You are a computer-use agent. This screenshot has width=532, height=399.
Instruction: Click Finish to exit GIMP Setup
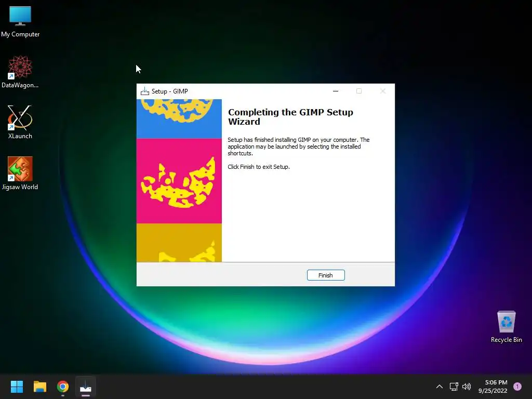pyautogui.click(x=326, y=275)
